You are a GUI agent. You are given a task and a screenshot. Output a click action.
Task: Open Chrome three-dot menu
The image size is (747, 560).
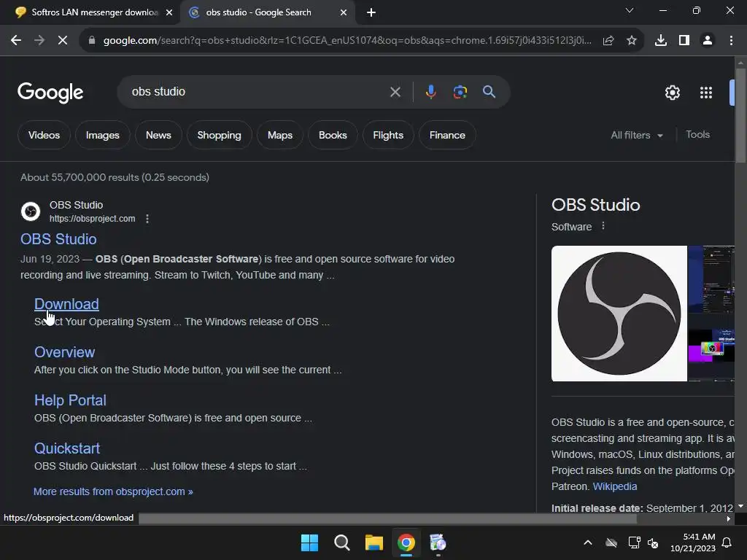click(731, 41)
